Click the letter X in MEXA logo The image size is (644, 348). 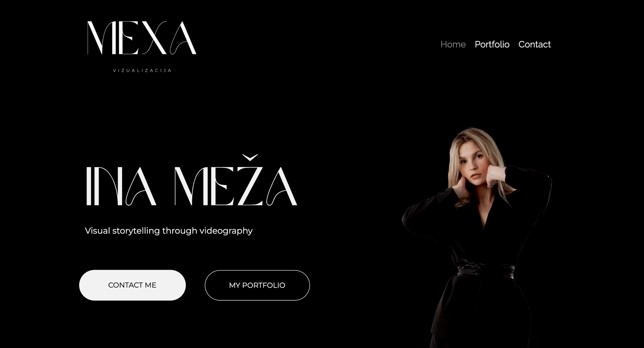153,38
